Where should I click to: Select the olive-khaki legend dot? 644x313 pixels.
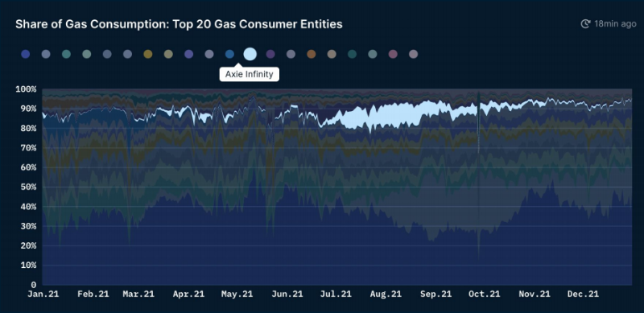(168, 54)
